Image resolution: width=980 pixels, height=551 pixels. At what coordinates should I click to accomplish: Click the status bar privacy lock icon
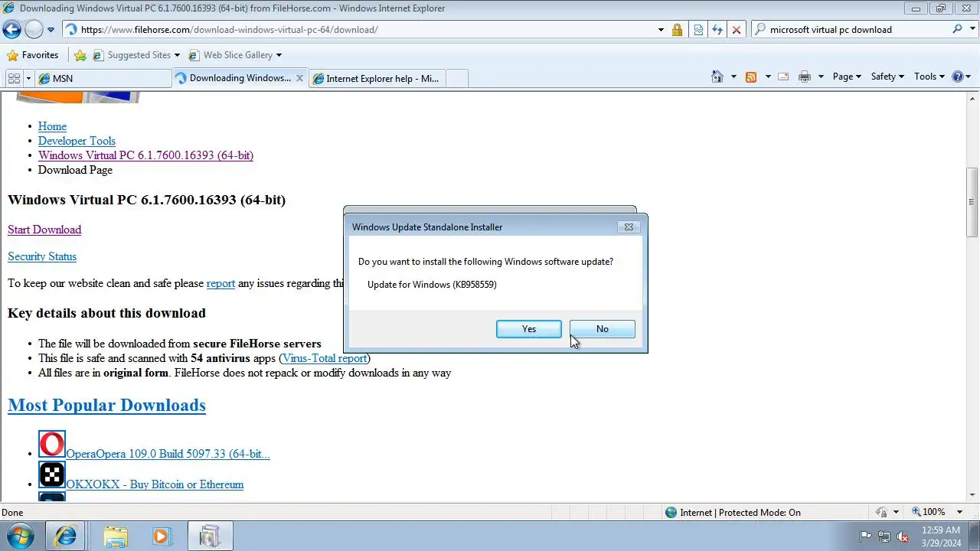point(882,512)
